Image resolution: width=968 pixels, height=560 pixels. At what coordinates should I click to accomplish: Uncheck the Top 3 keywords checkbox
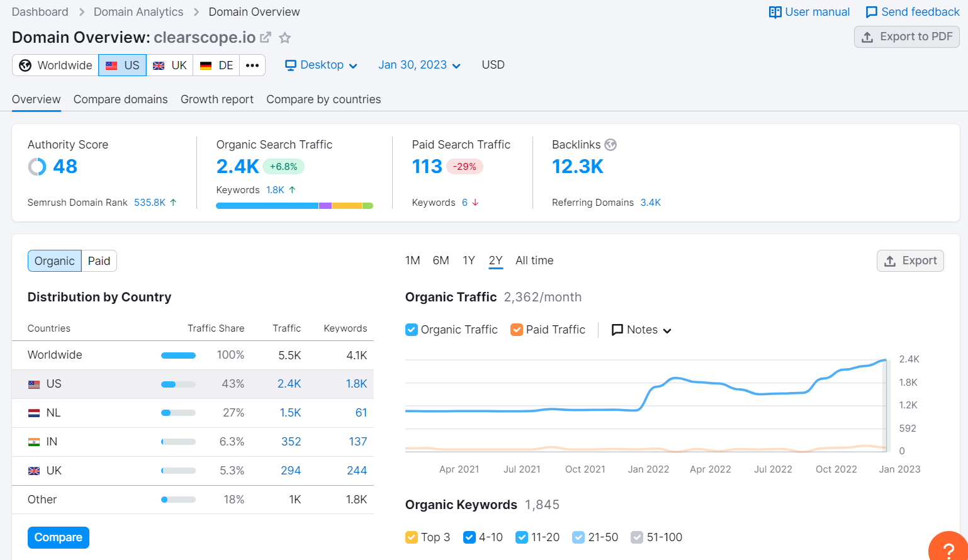point(412,537)
